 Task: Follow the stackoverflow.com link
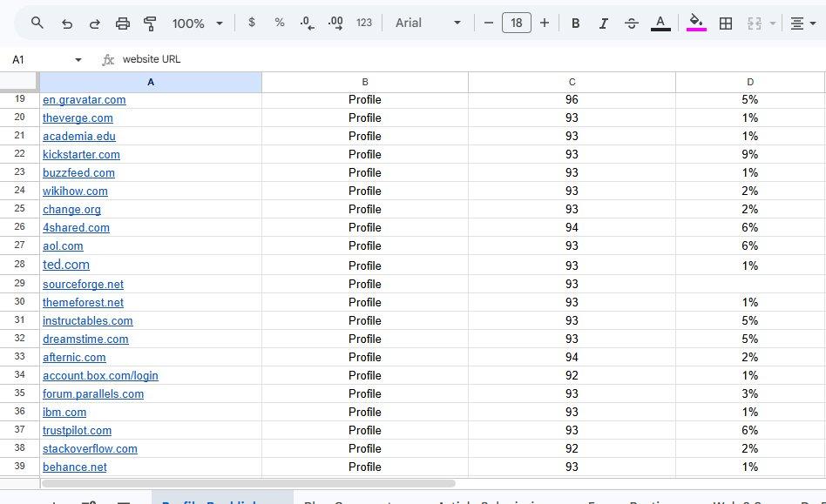tap(90, 449)
